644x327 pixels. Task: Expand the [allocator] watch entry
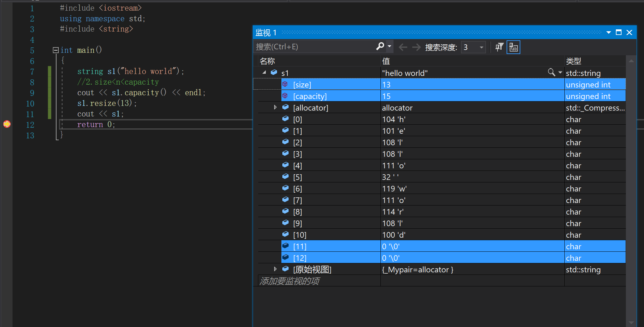[x=275, y=107]
